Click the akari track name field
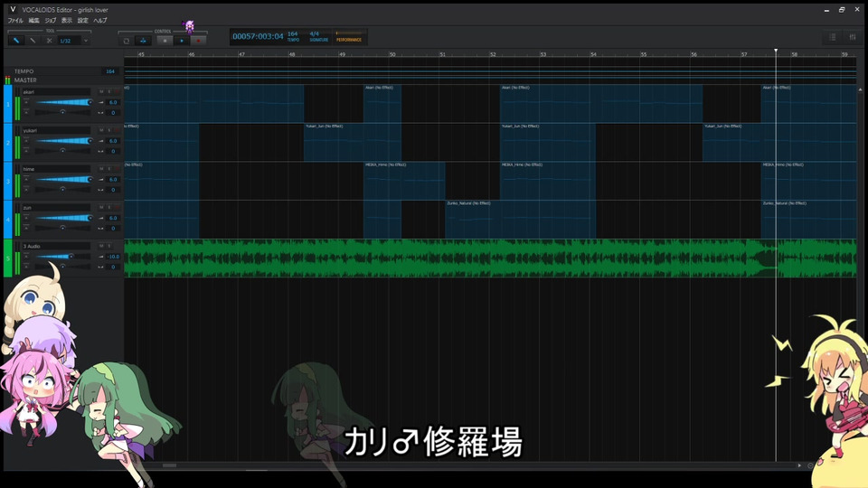 point(56,92)
